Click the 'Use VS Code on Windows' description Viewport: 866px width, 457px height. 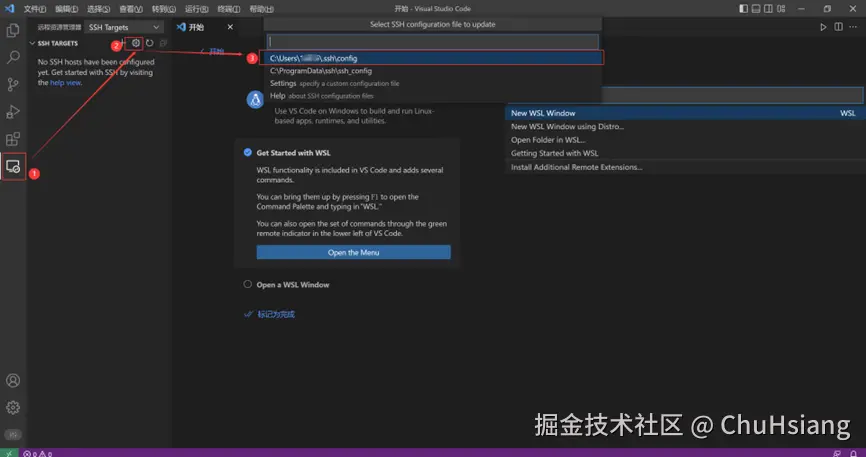[x=355, y=115]
